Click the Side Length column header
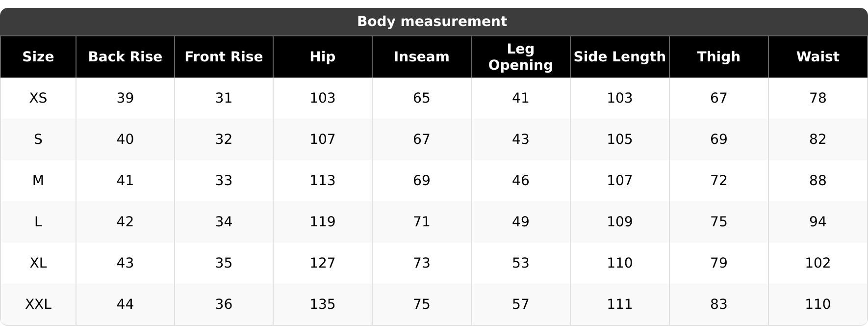The width and height of the screenshot is (868, 326). 619,57
